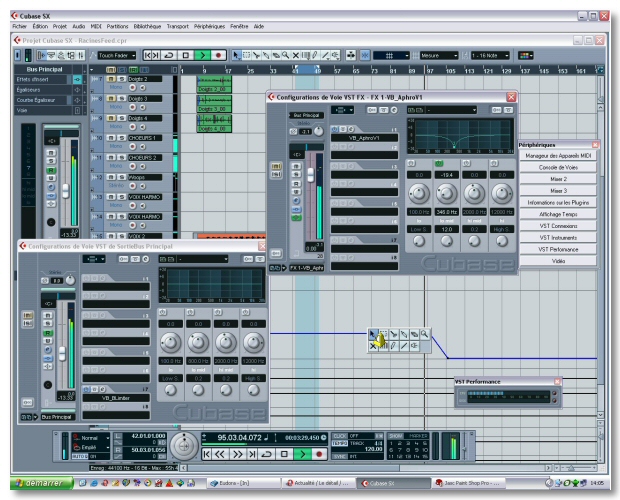This screenshot has height=500, width=620.
Task: Adjust the FX channel volume fader in the VST FX window
Action: click(311, 174)
